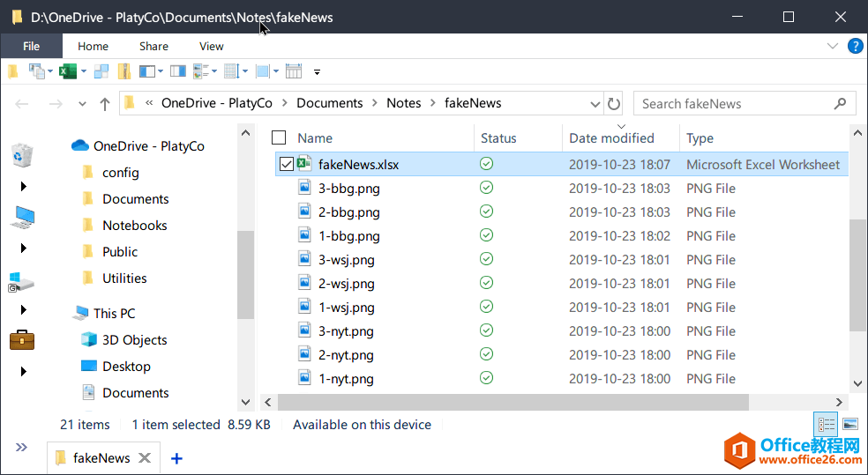Sort by the Date modified column
Image resolution: width=868 pixels, height=475 pixels.
tap(611, 138)
